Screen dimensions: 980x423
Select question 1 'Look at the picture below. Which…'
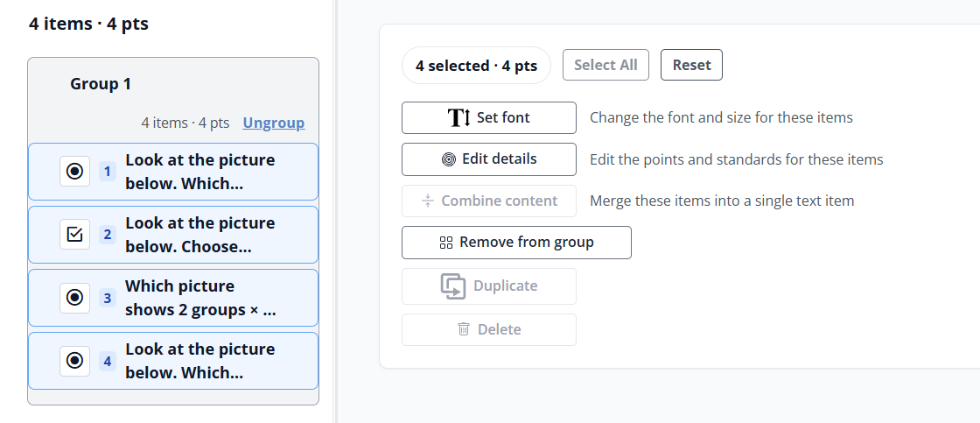click(173, 172)
